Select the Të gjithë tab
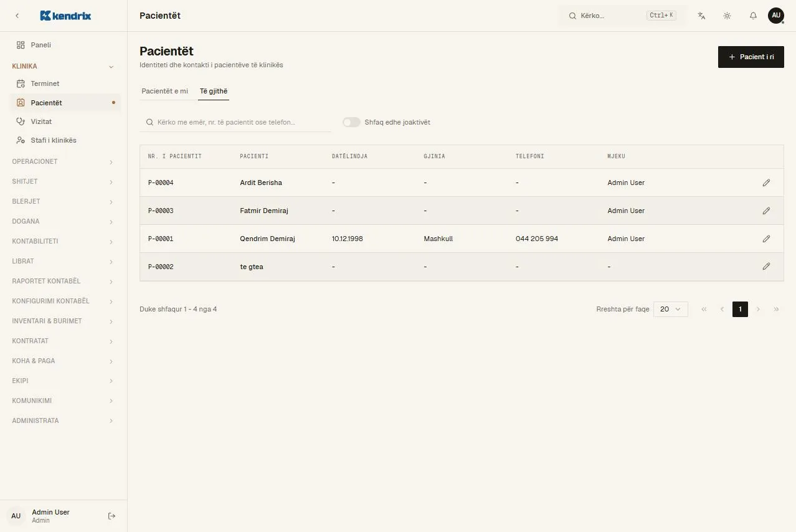 click(214, 91)
